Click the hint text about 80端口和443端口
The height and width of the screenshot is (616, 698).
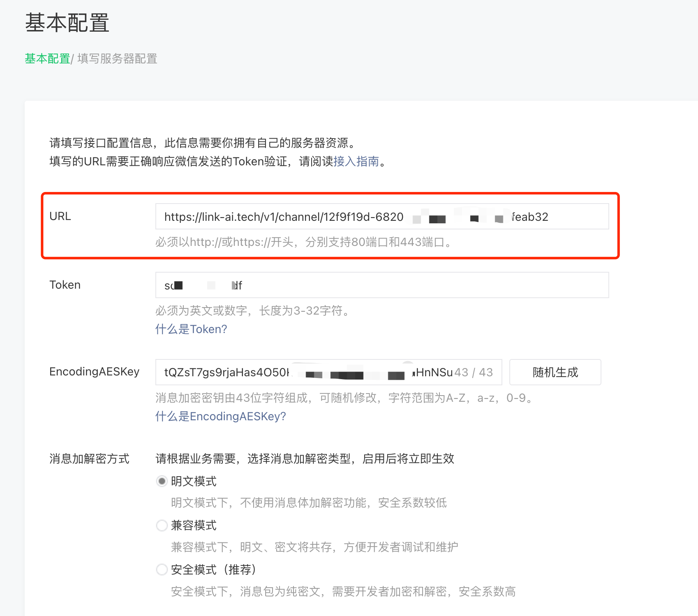304,242
